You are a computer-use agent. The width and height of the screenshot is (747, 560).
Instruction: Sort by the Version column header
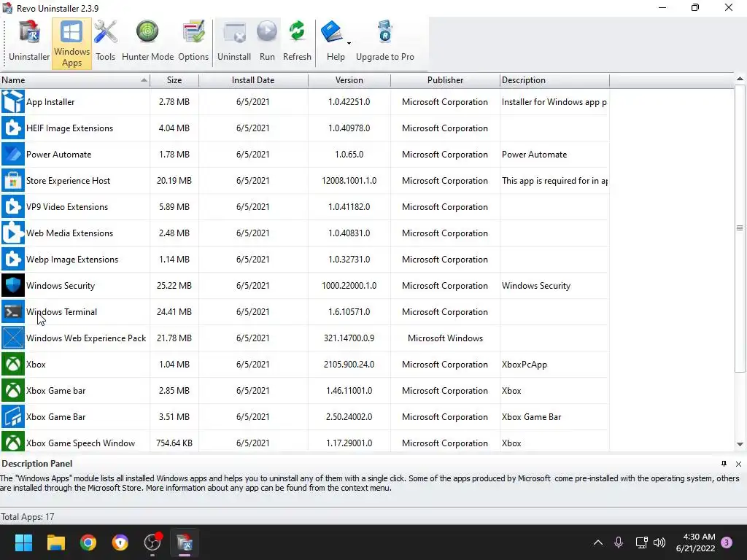click(349, 80)
